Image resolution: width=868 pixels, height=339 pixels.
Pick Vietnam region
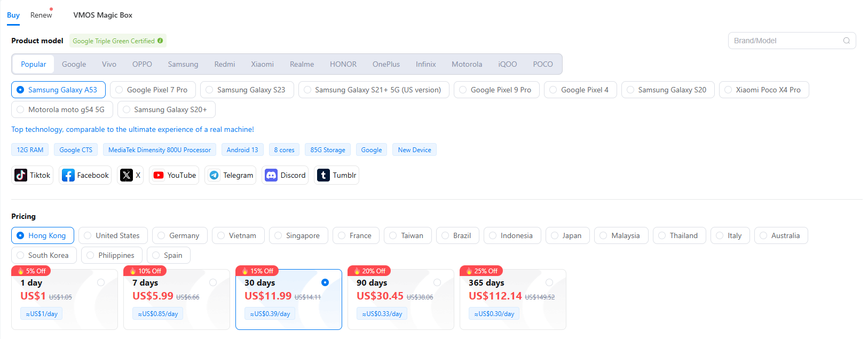tap(238, 235)
